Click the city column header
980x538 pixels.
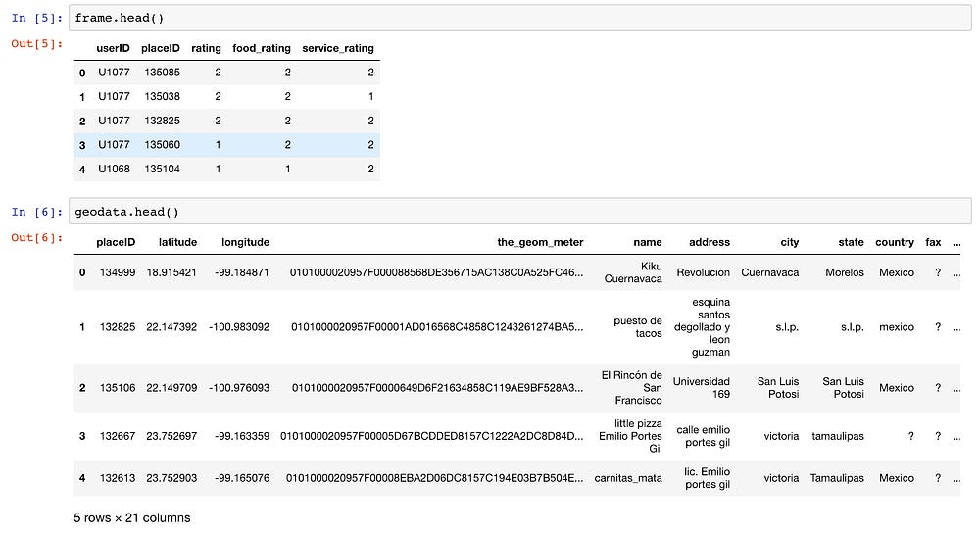click(x=789, y=242)
